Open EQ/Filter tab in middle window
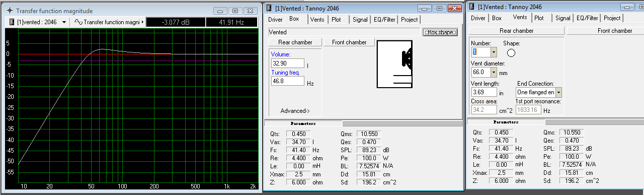Screen dimensions: 644x195 (385, 19)
